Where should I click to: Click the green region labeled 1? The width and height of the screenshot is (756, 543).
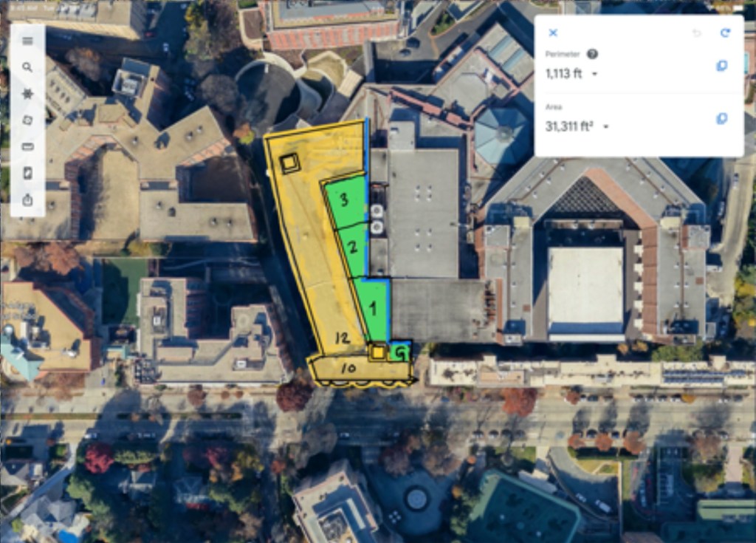(x=373, y=308)
